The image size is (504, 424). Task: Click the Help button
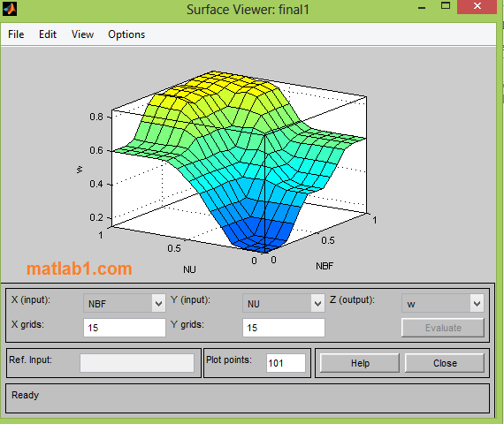point(360,363)
